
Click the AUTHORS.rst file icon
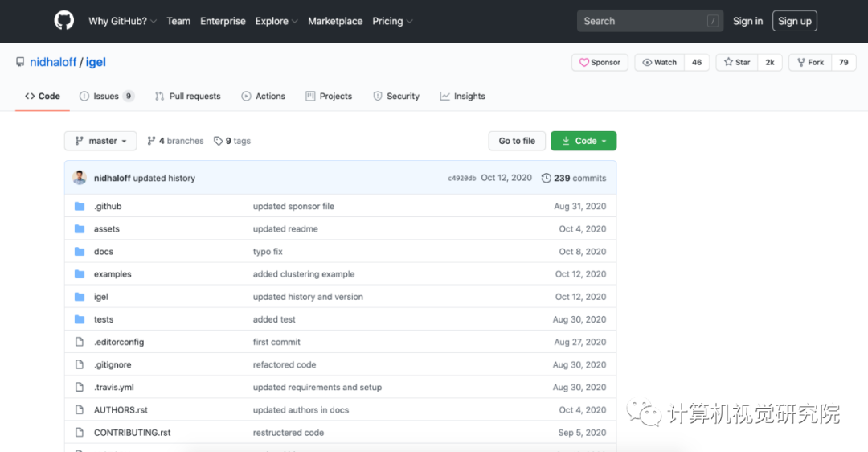coord(80,410)
